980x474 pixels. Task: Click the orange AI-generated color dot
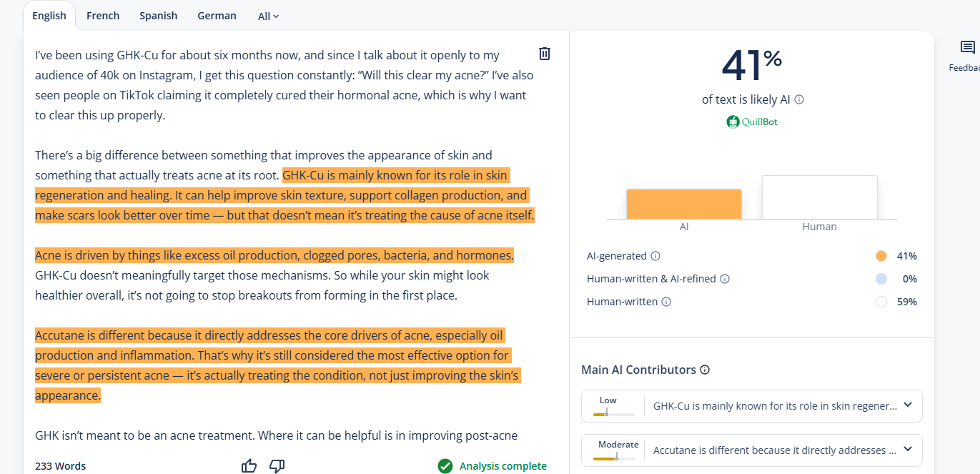pos(881,256)
